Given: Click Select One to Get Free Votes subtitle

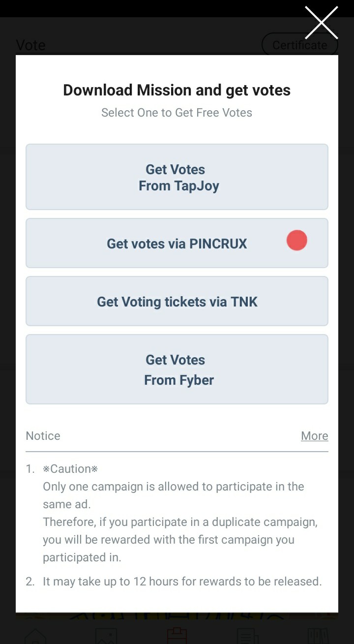Looking at the screenshot, I should pos(177,113).
